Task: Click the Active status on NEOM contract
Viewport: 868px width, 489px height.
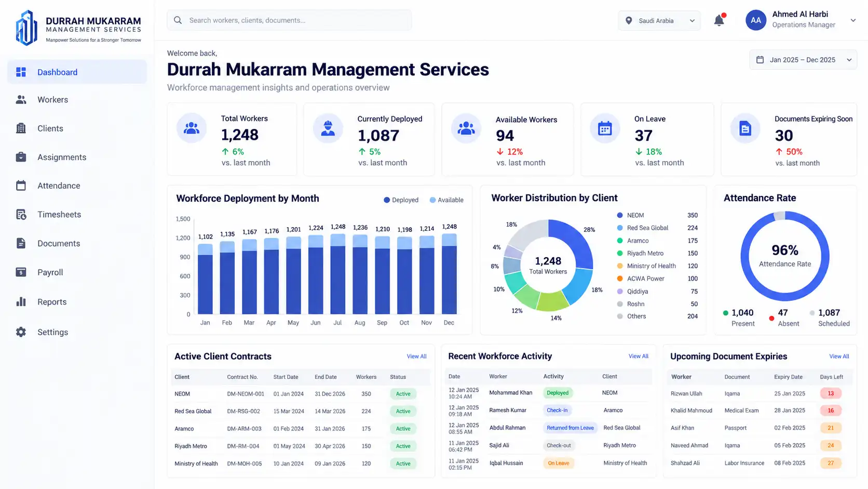Action: [403, 394]
